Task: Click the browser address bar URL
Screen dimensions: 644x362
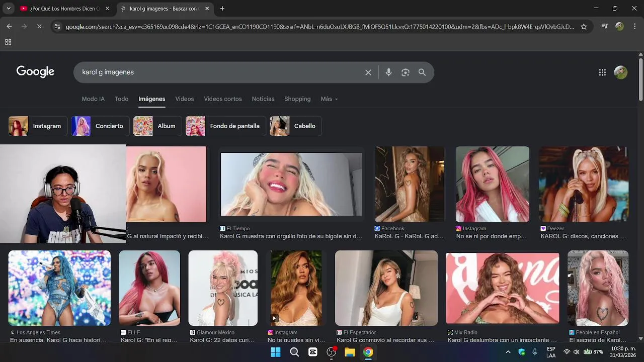Action: [x=319, y=27]
